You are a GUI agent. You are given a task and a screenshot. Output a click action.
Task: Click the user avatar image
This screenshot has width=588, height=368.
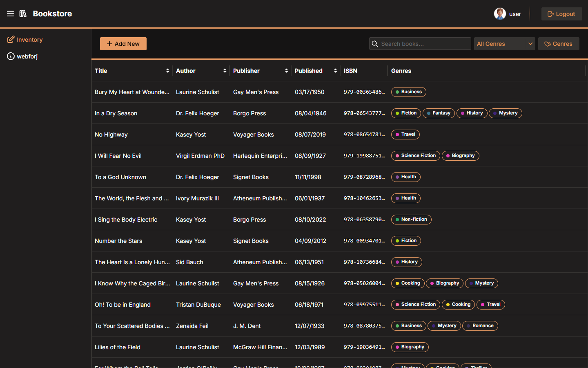point(500,13)
